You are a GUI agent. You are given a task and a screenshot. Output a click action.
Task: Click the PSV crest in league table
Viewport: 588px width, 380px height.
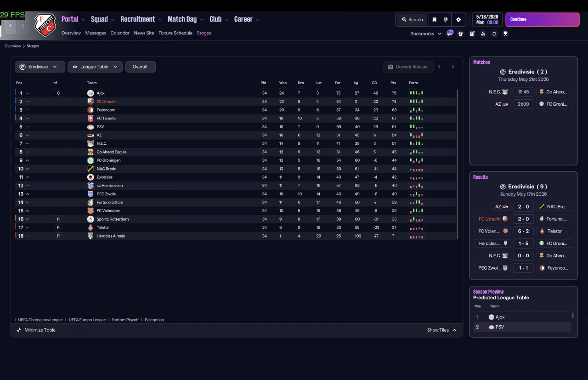[90, 127]
